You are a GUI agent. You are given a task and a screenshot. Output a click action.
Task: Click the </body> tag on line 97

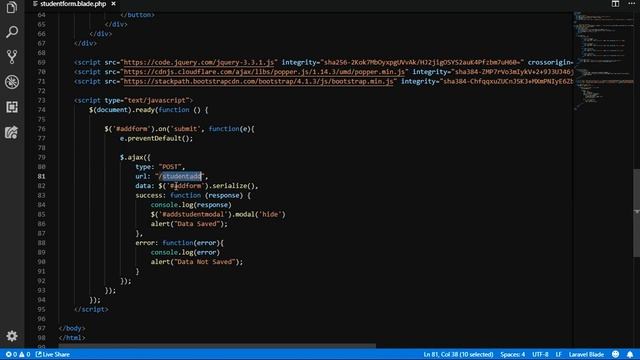(72, 328)
